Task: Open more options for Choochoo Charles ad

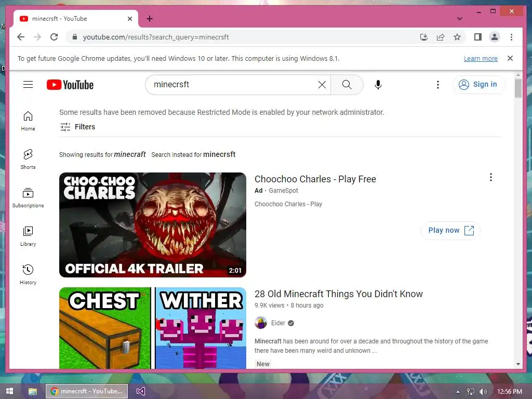Action: coord(490,177)
